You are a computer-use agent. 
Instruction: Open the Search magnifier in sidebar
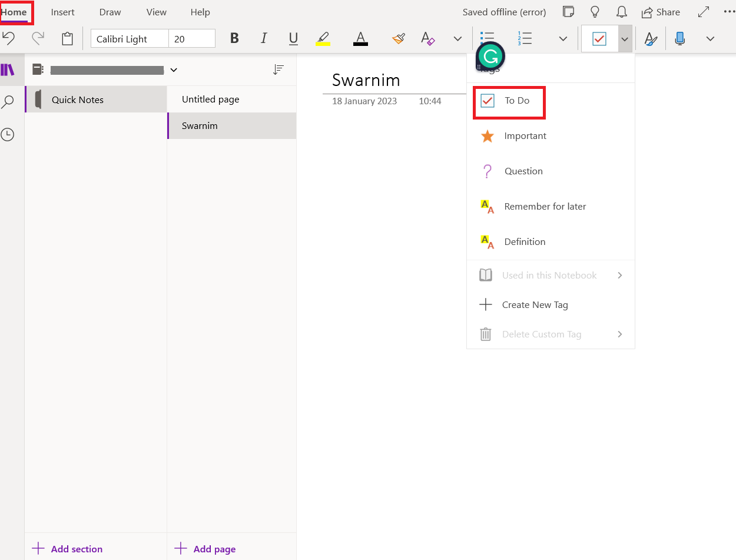coord(8,102)
